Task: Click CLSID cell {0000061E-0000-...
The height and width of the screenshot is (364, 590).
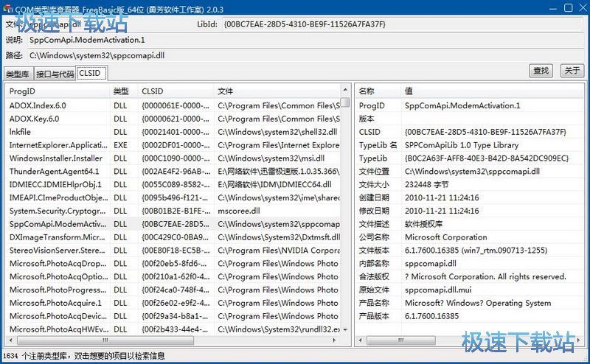Action: (176, 105)
